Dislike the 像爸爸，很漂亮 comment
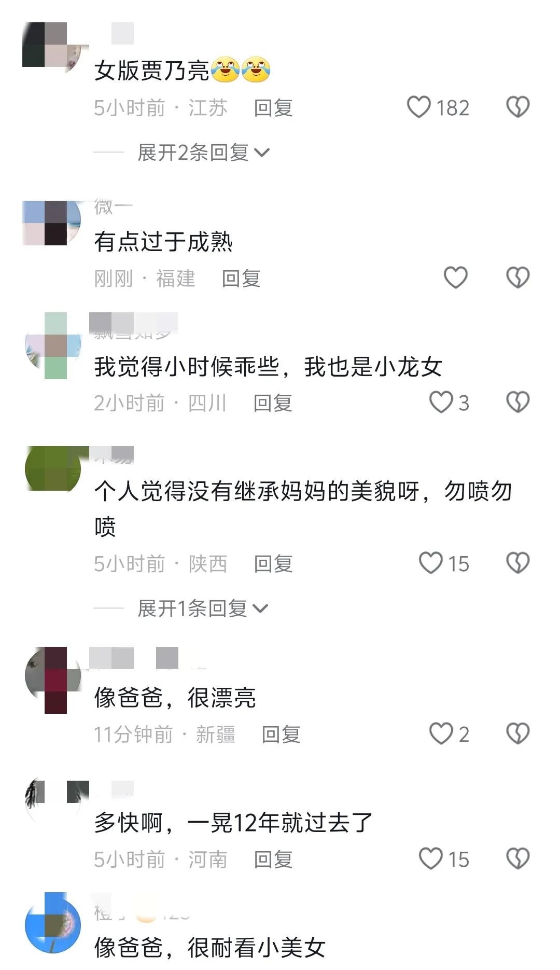Screen dimensions: 560x970 (x=517, y=734)
